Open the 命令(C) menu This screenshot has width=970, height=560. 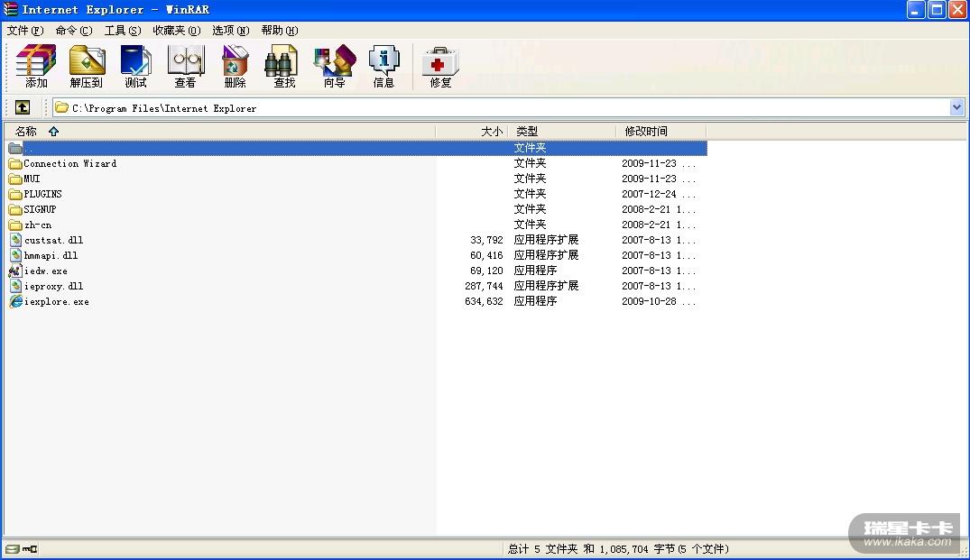(74, 31)
